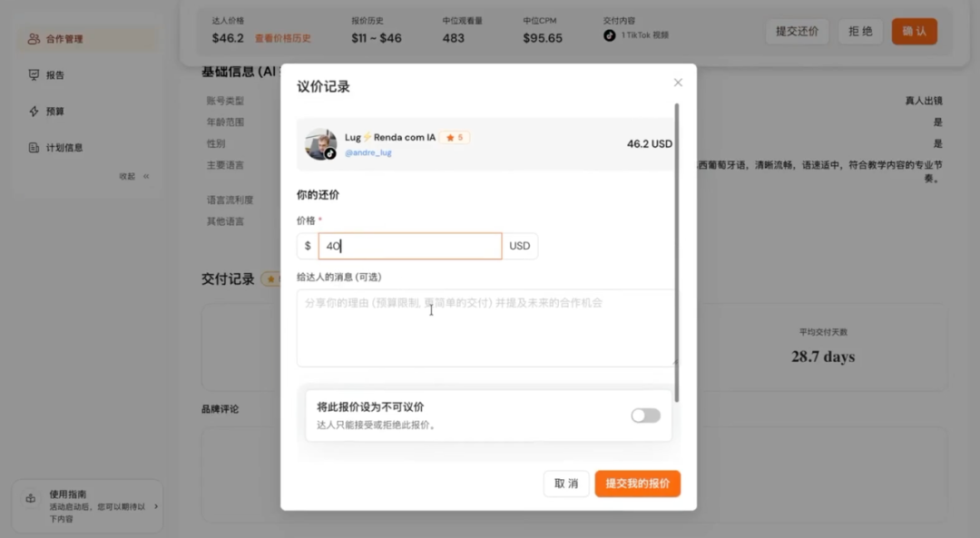The image size is (980, 538).
Task: Click the 提交我的报价 button
Action: (x=638, y=484)
